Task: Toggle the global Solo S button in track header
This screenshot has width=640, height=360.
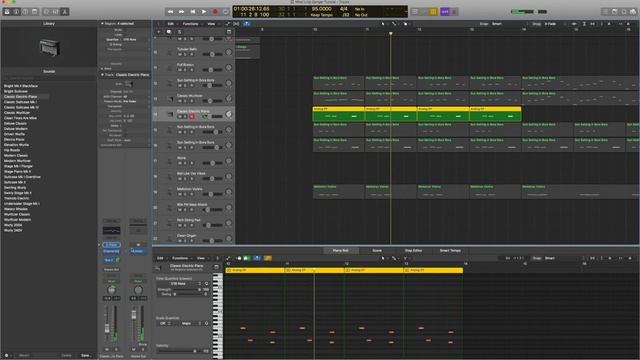Action: [x=179, y=32]
